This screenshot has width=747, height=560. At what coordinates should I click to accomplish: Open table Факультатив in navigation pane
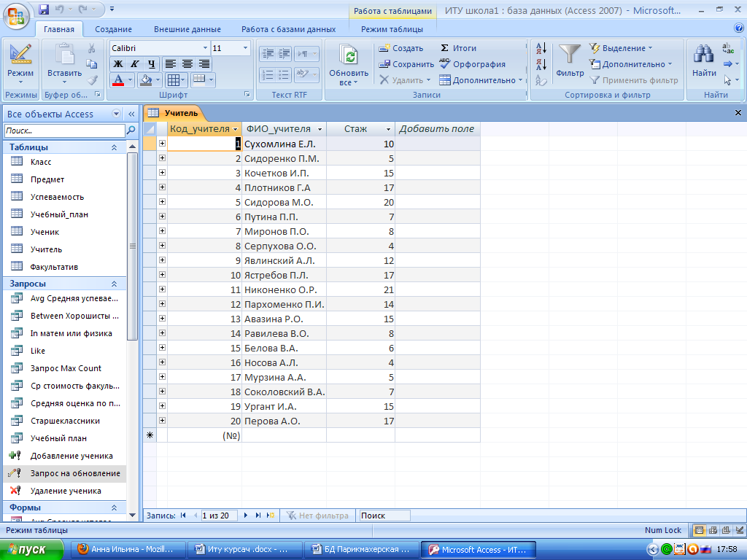tap(54, 267)
